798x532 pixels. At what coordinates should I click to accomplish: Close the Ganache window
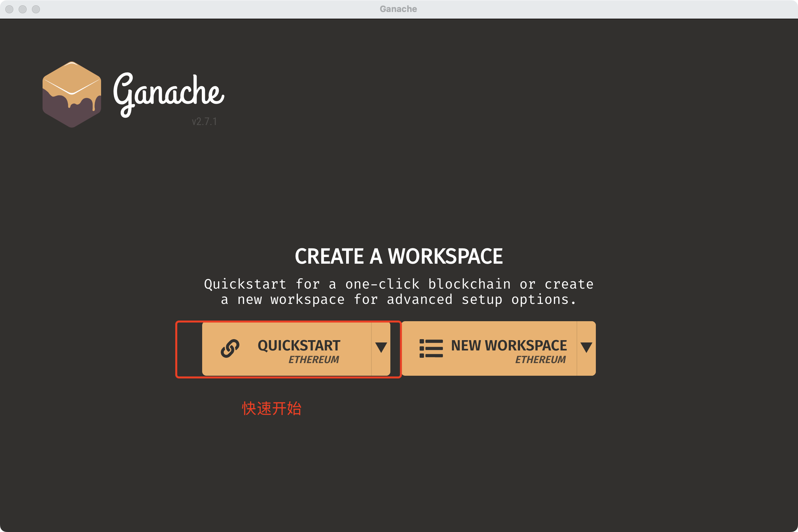pos(10,9)
